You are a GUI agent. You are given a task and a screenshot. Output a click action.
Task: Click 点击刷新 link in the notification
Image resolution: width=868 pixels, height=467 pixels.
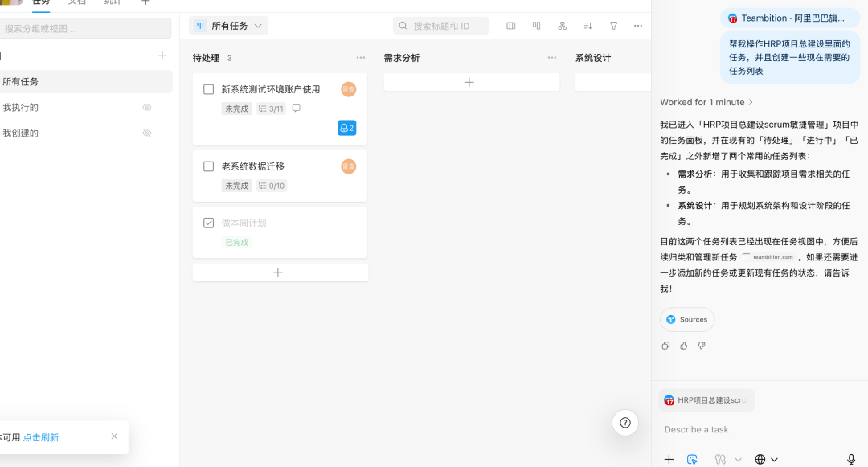pos(41,437)
